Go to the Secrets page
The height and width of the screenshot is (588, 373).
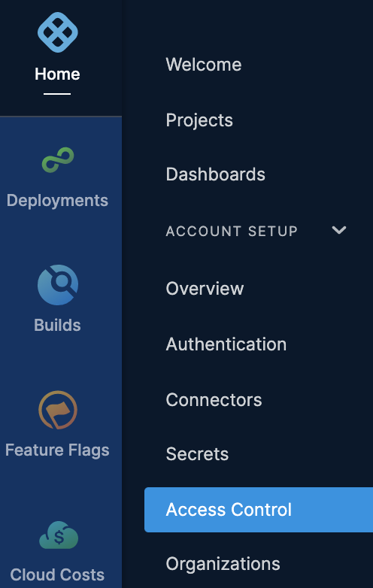197,454
